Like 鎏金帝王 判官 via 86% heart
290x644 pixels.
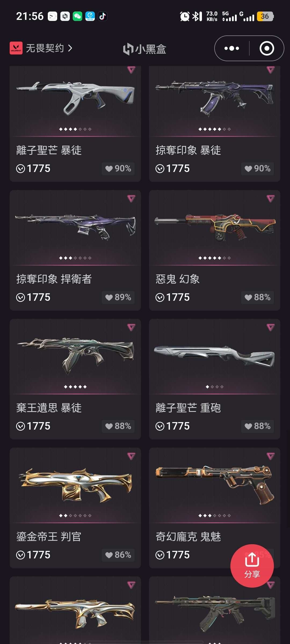[118, 555]
